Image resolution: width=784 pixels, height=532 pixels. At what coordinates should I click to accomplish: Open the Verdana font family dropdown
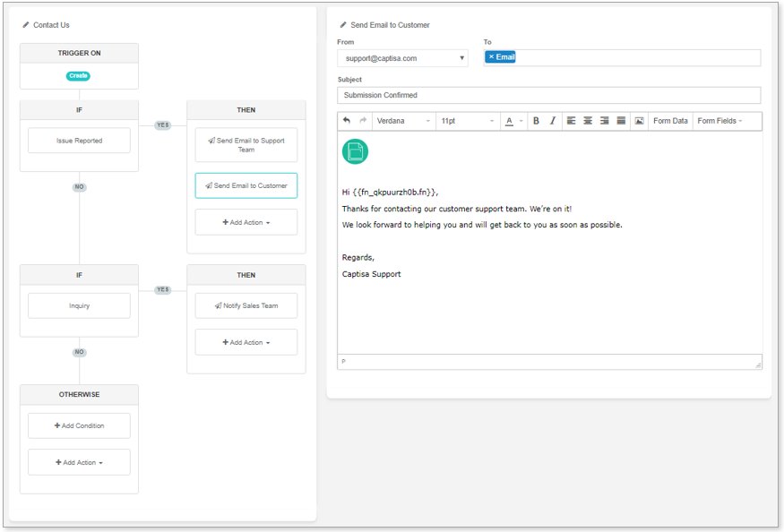[403, 121]
